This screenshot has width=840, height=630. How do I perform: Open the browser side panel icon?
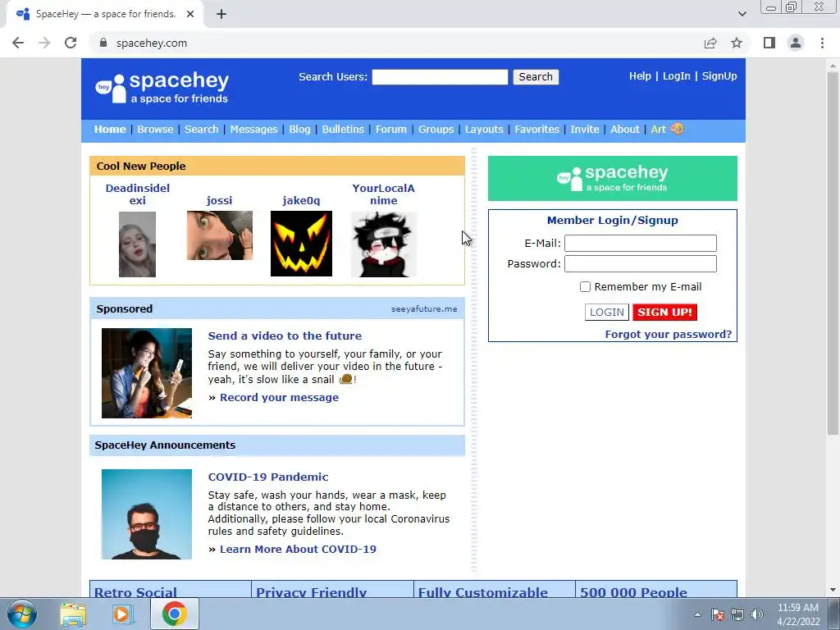(x=769, y=43)
